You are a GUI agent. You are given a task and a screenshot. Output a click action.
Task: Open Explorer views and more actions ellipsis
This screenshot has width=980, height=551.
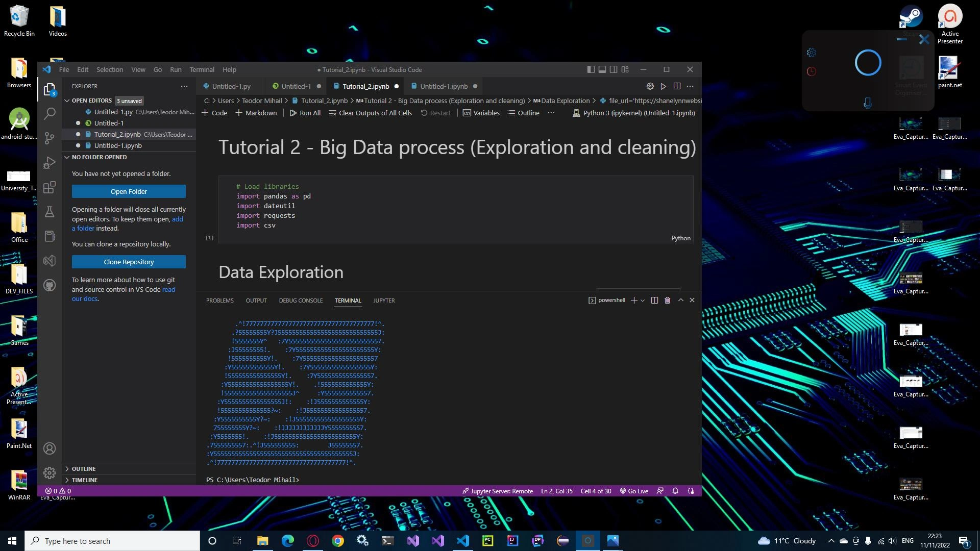184,86
